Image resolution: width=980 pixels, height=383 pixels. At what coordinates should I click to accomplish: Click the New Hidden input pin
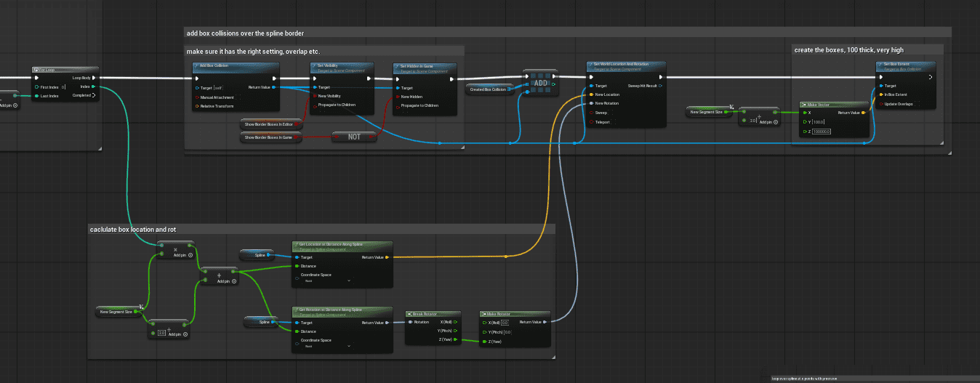(x=397, y=96)
